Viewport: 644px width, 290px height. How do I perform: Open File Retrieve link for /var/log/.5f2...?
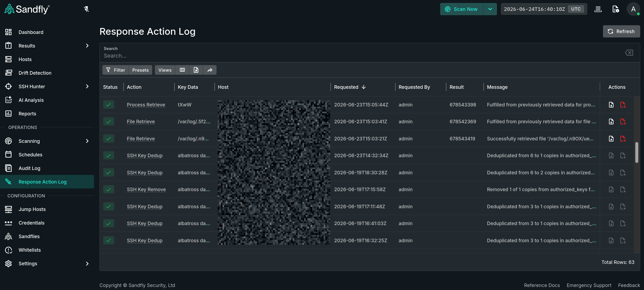141,122
